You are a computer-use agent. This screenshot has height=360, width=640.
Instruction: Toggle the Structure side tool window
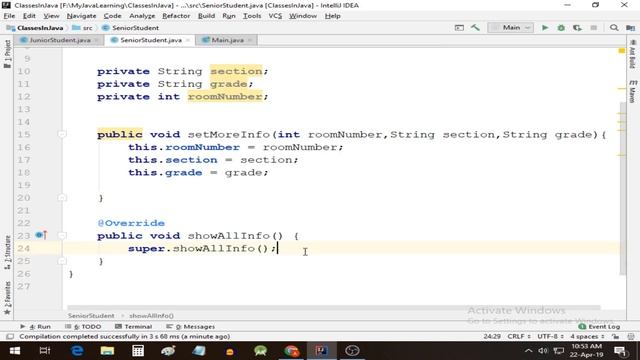(7, 253)
